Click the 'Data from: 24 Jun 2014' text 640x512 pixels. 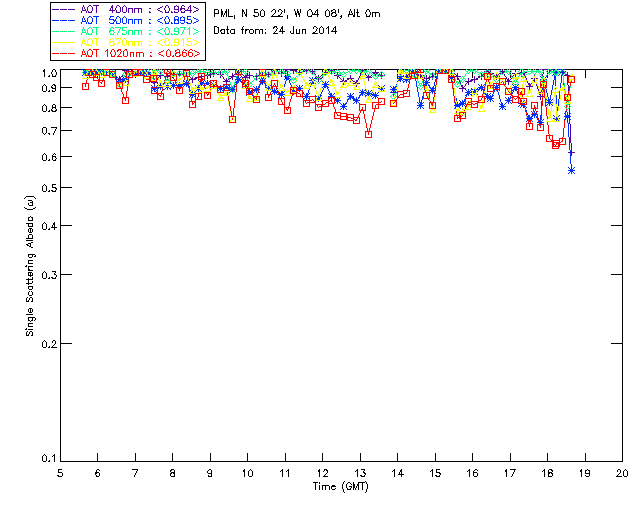click(275, 31)
